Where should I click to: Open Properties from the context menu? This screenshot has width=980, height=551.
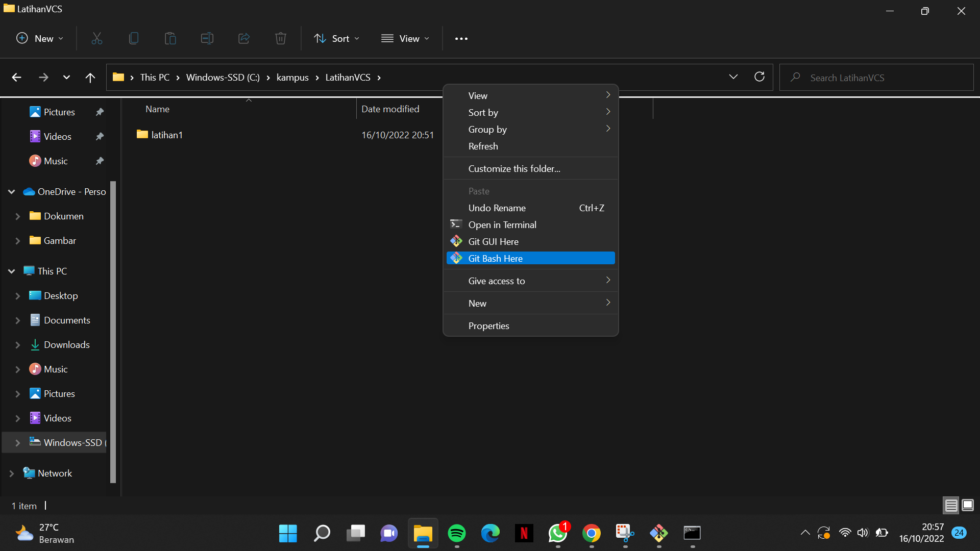[x=488, y=325]
